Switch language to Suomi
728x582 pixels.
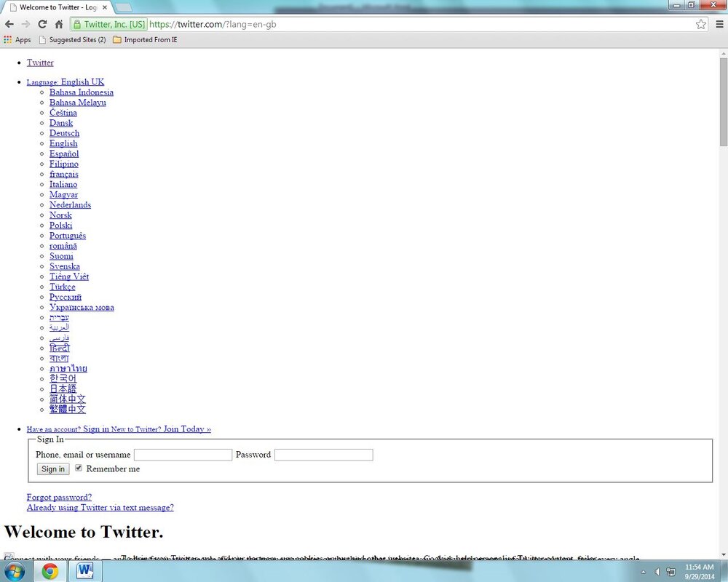61,256
